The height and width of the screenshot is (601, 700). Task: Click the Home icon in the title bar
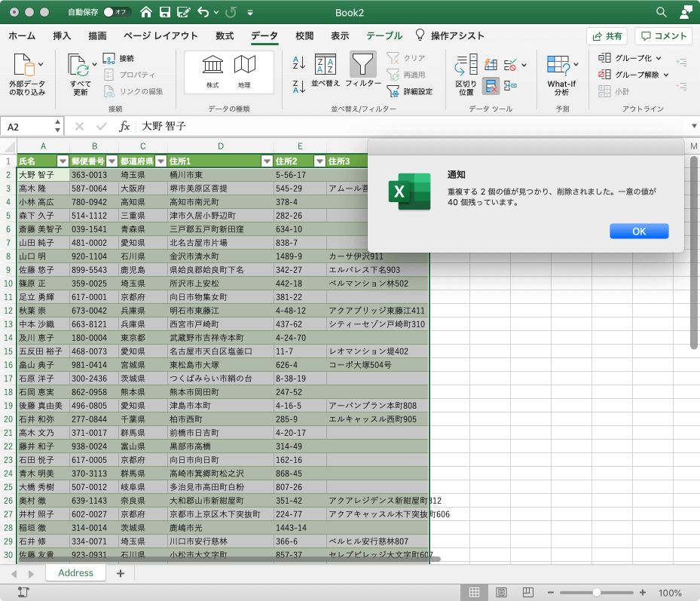[x=146, y=12]
